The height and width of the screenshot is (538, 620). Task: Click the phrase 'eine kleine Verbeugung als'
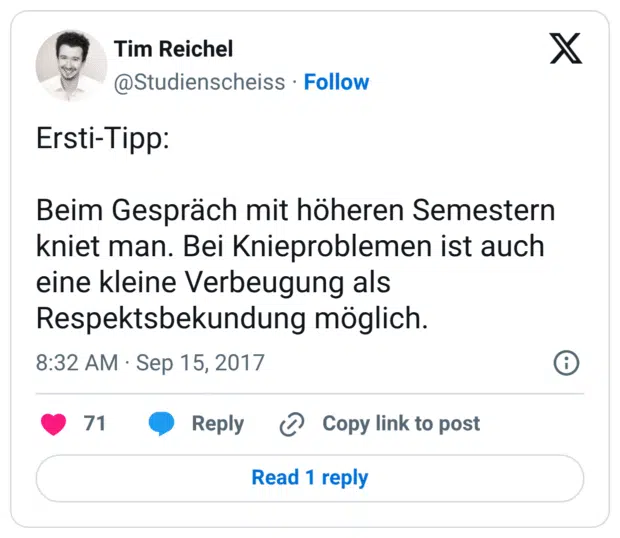click(x=212, y=282)
